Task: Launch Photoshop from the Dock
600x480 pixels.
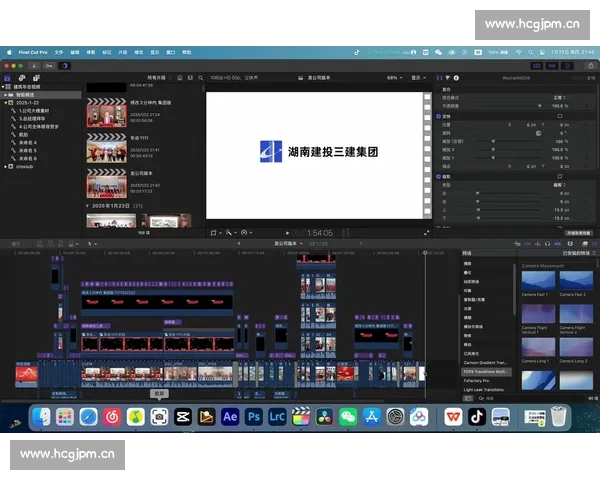Action: (254, 416)
